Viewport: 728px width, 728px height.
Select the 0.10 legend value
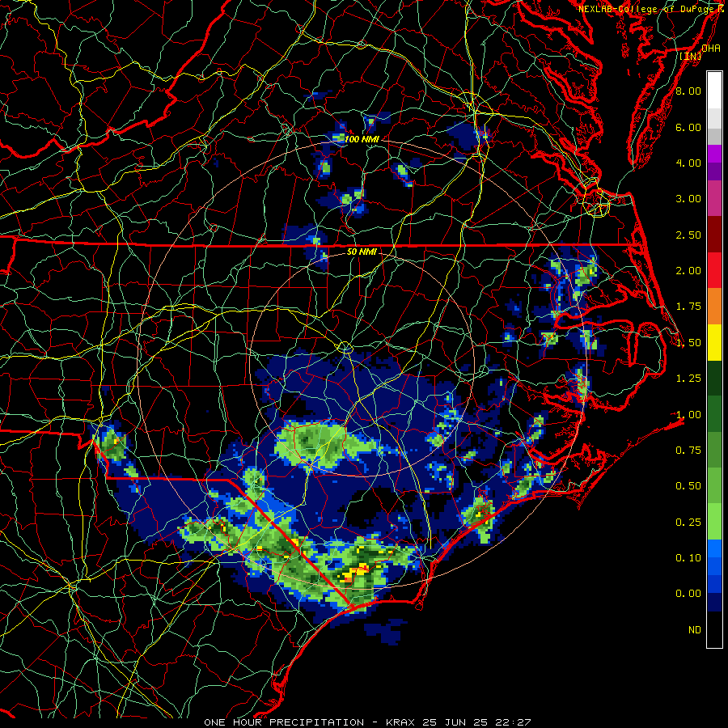pyautogui.click(x=688, y=558)
